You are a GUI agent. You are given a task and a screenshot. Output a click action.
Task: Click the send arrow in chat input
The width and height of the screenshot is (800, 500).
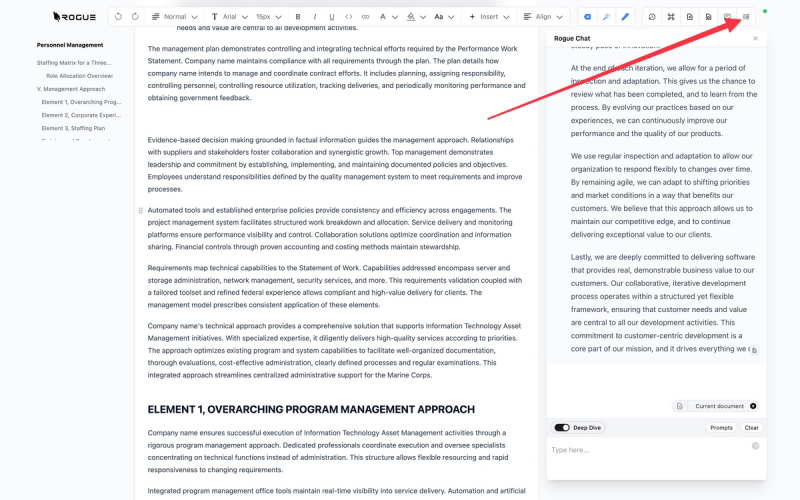click(x=756, y=446)
